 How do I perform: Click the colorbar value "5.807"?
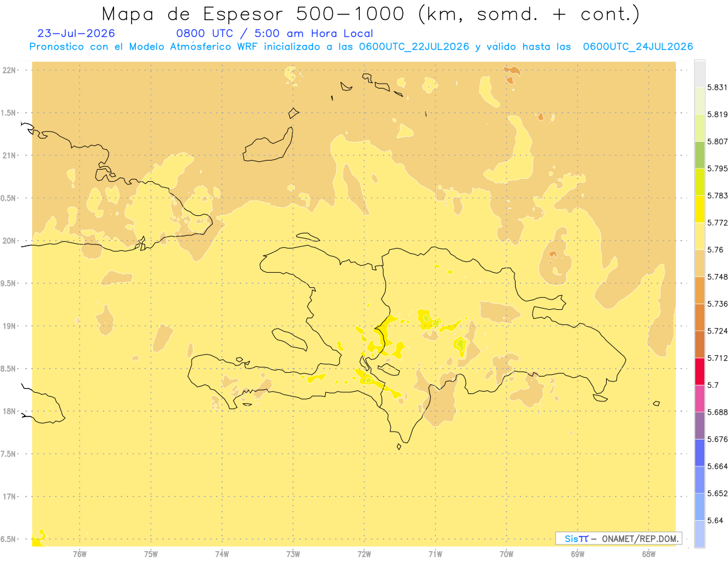tap(718, 141)
